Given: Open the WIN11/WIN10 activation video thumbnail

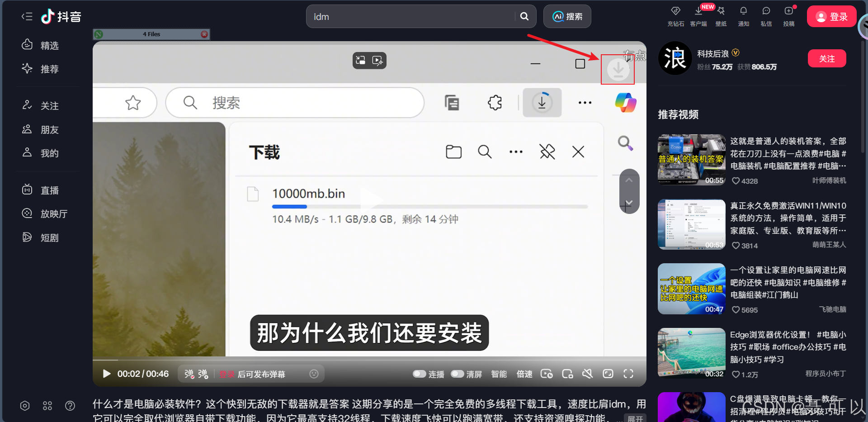Looking at the screenshot, I should 692,224.
